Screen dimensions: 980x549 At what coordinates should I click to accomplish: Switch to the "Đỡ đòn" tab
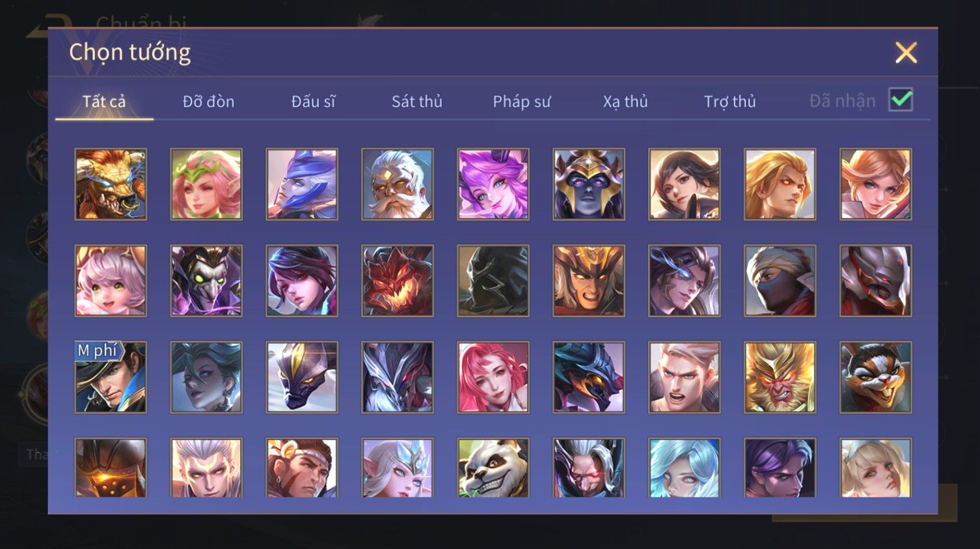click(x=208, y=102)
